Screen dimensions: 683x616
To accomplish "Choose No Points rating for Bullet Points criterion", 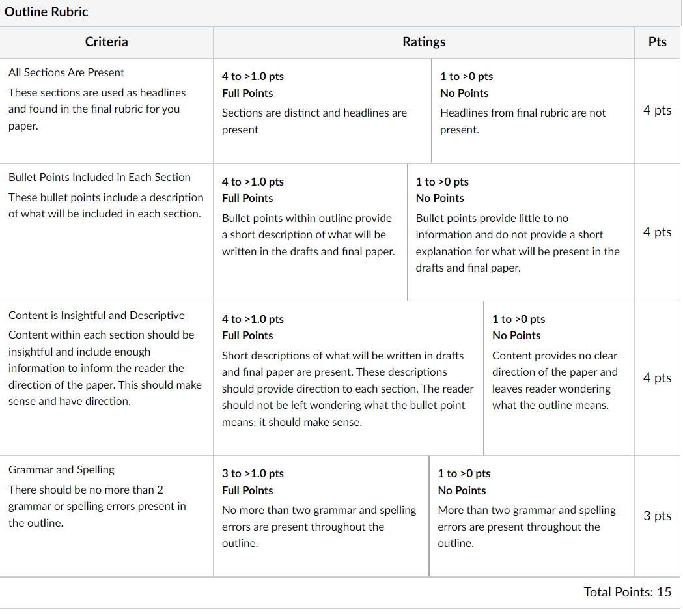I will click(521, 232).
